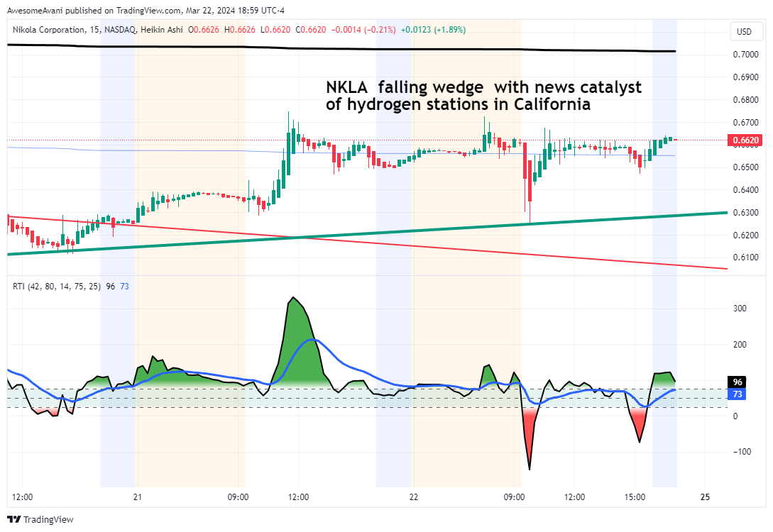Click the −0.0014 (−0.21%) change value
Viewport: 773px width, 532px height.
[363, 30]
